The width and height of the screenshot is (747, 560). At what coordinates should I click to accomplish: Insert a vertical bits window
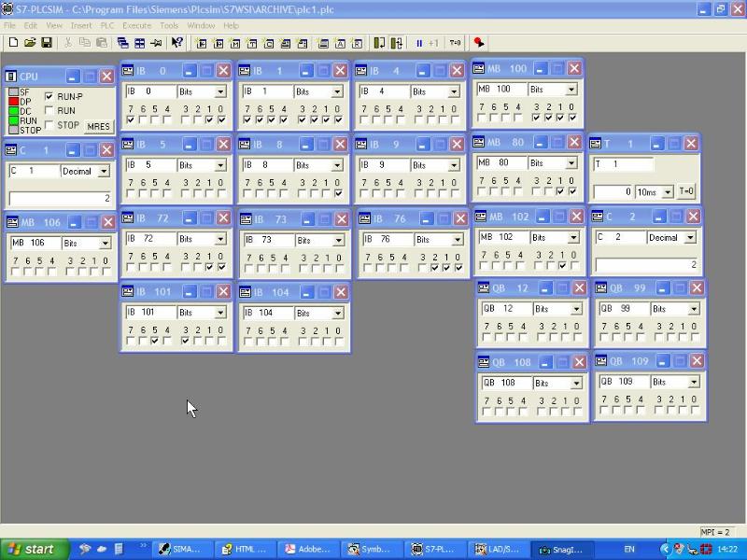click(302, 44)
